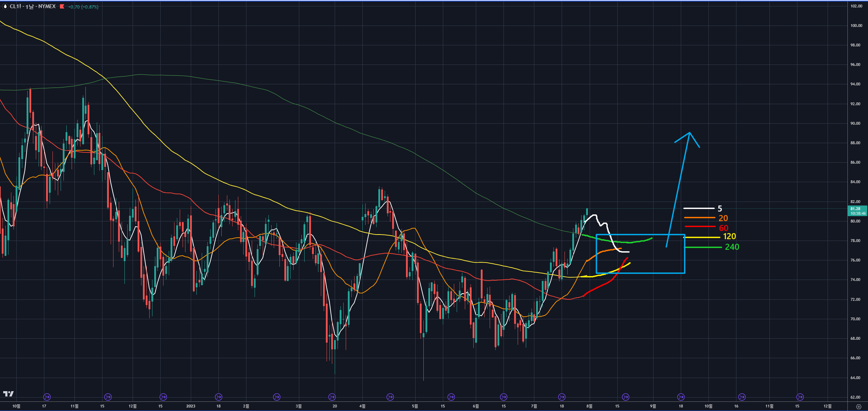Click rollover marker near September 18
The height and width of the screenshot is (411, 868).
681,397
